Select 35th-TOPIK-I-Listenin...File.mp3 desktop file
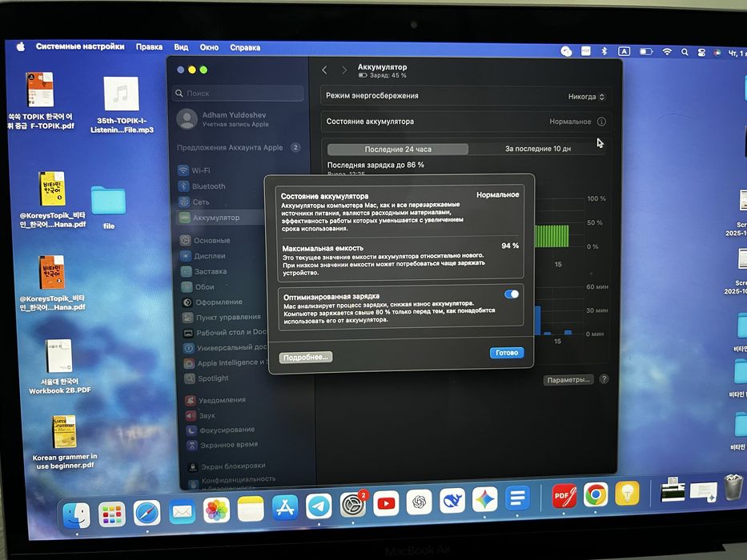 [122, 105]
